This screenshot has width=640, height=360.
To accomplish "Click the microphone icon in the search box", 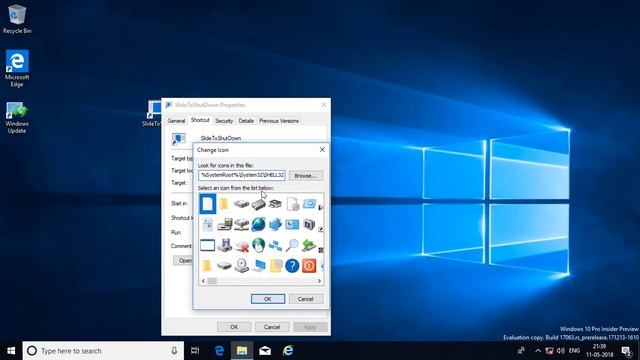I will coord(174,351).
